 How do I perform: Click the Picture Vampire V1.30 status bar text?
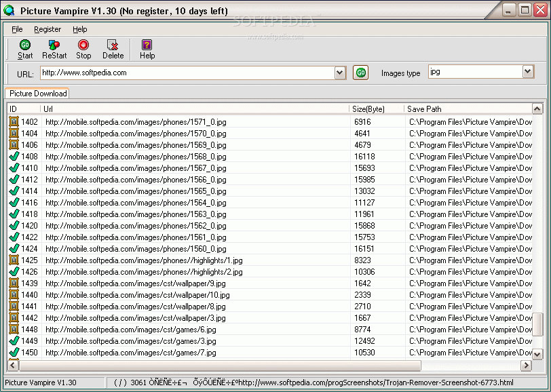click(x=41, y=383)
